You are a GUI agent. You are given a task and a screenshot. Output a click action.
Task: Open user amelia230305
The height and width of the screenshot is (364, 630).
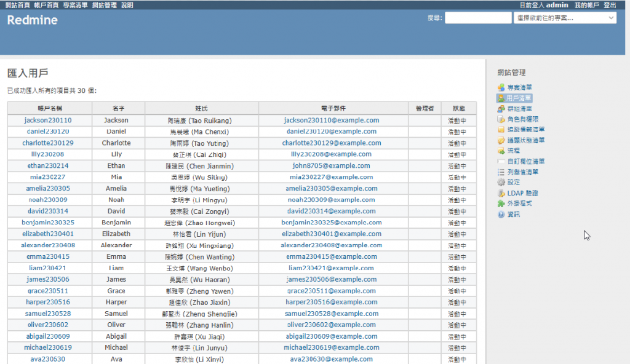tap(48, 188)
